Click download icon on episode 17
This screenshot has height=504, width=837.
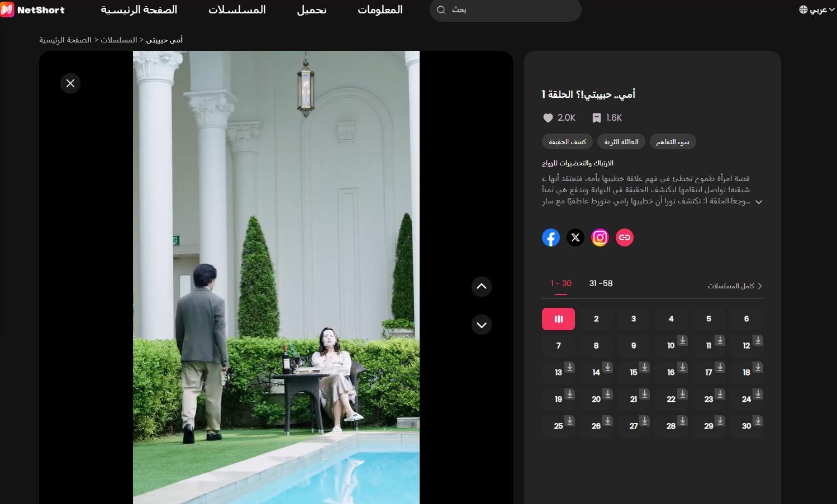(720, 367)
